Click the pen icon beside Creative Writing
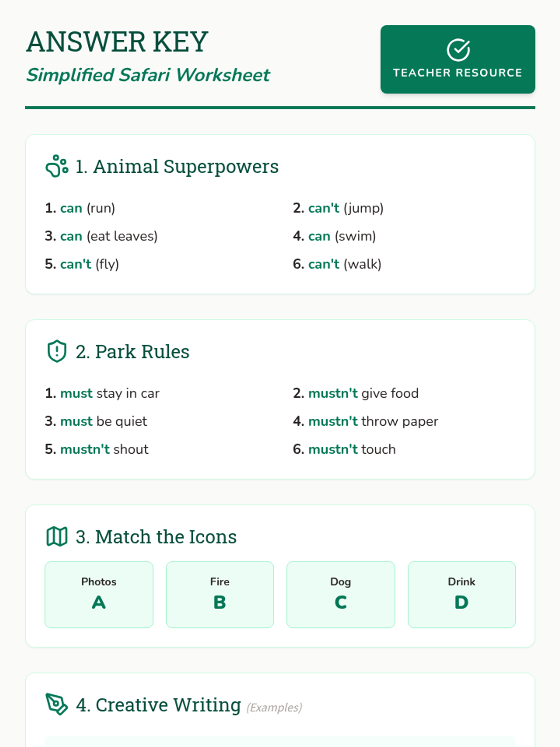This screenshot has height=747, width=560. (x=57, y=704)
